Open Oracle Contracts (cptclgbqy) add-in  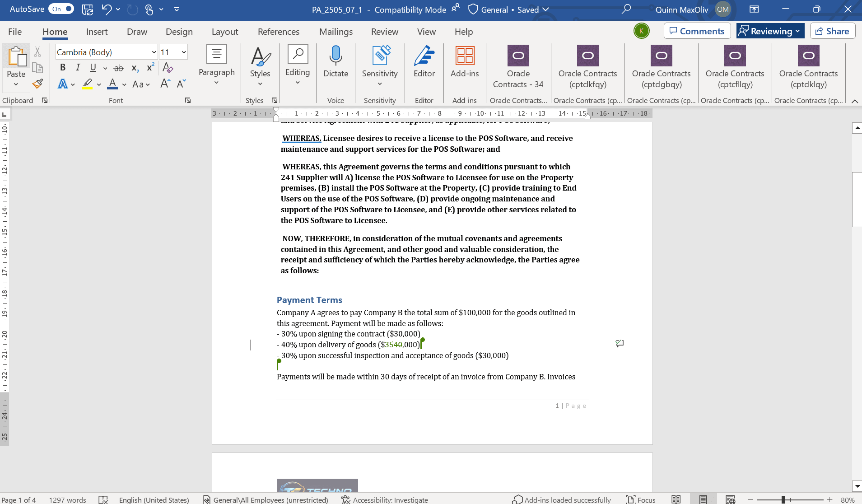(x=661, y=67)
